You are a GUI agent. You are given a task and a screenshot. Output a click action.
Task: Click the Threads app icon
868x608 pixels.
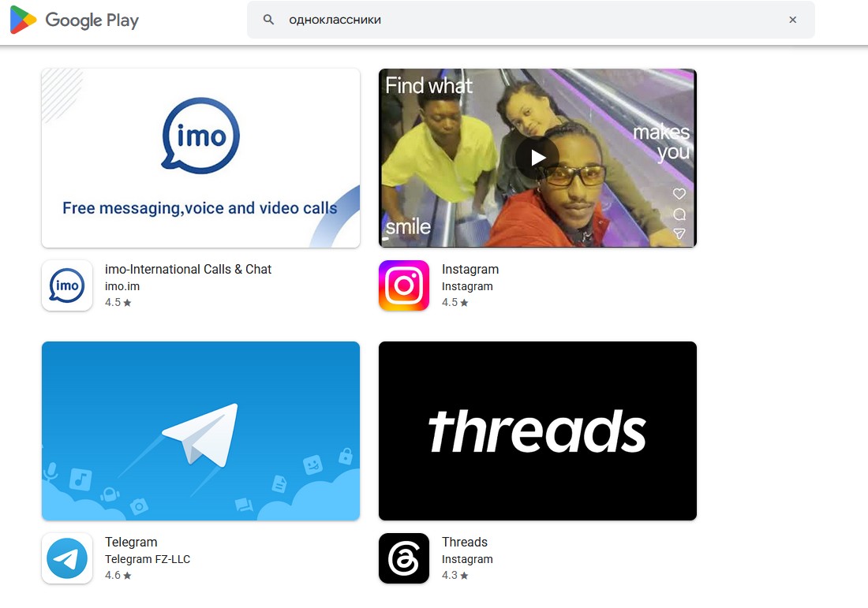[404, 558]
